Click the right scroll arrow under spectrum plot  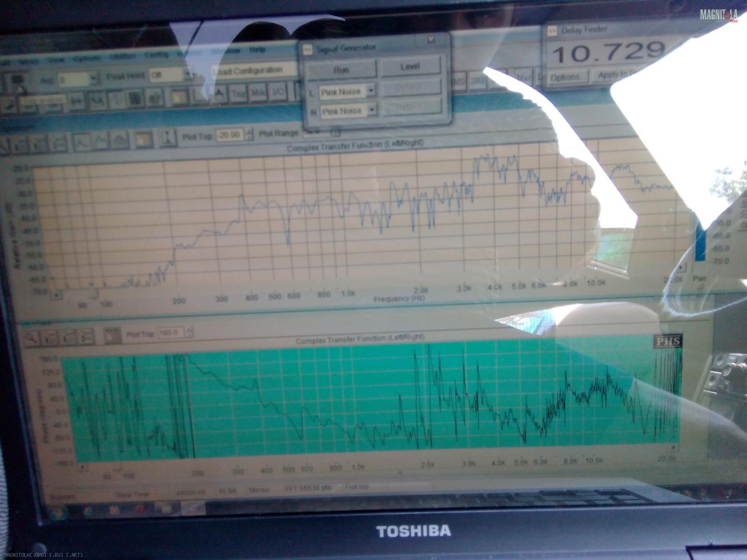pos(681,268)
